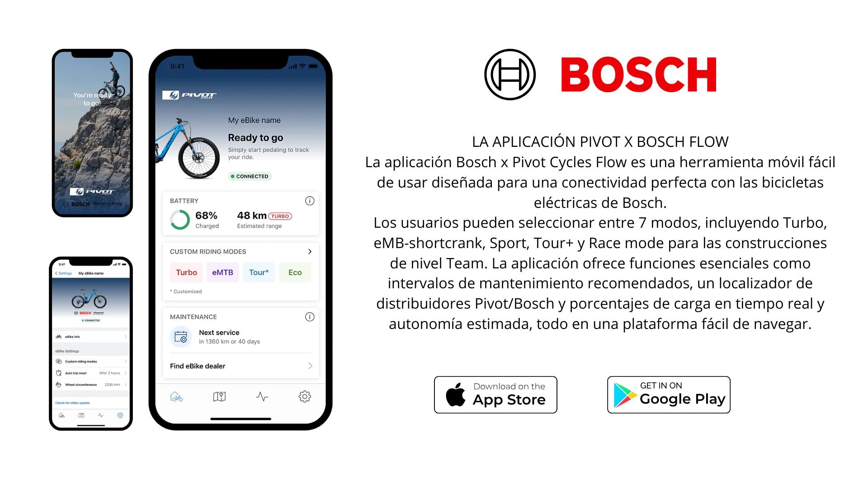Screen dimensions: 868x488
Task: Tap the next service calendar icon
Action: tap(180, 336)
